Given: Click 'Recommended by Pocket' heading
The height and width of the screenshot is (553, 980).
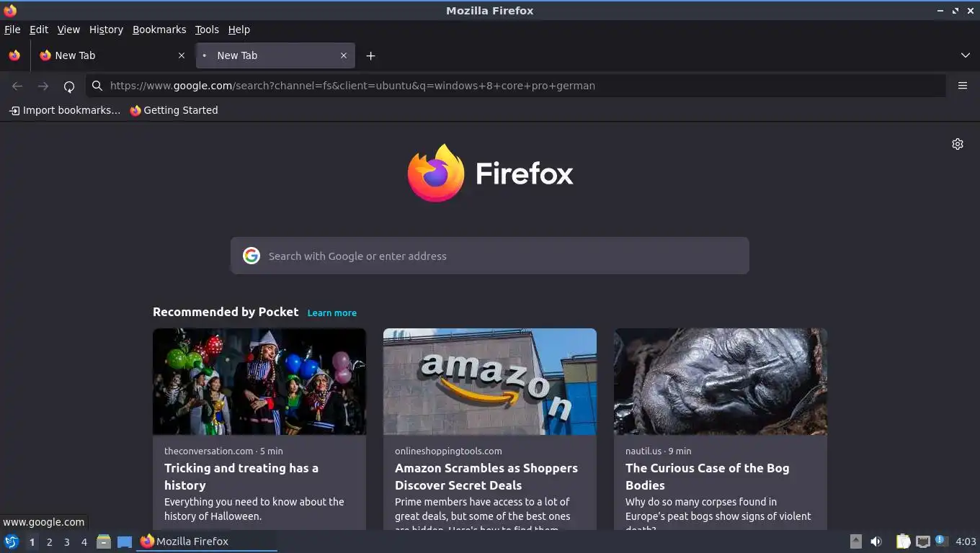Looking at the screenshot, I should point(226,312).
